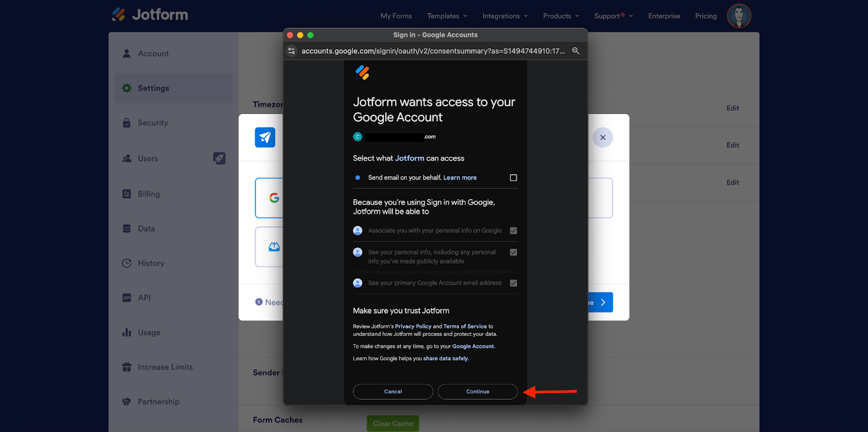Click Continue in Google consent popup
This screenshot has width=868, height=432.
pos(478,391)
